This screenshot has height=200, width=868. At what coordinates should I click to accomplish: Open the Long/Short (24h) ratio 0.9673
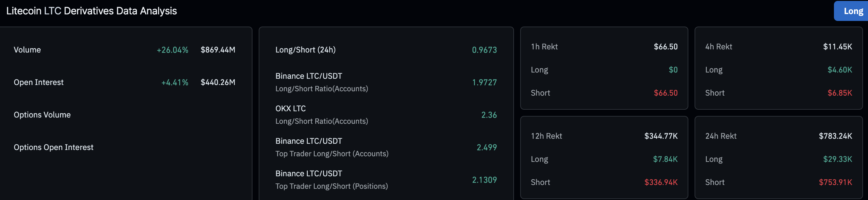click(x=485, y=50)
